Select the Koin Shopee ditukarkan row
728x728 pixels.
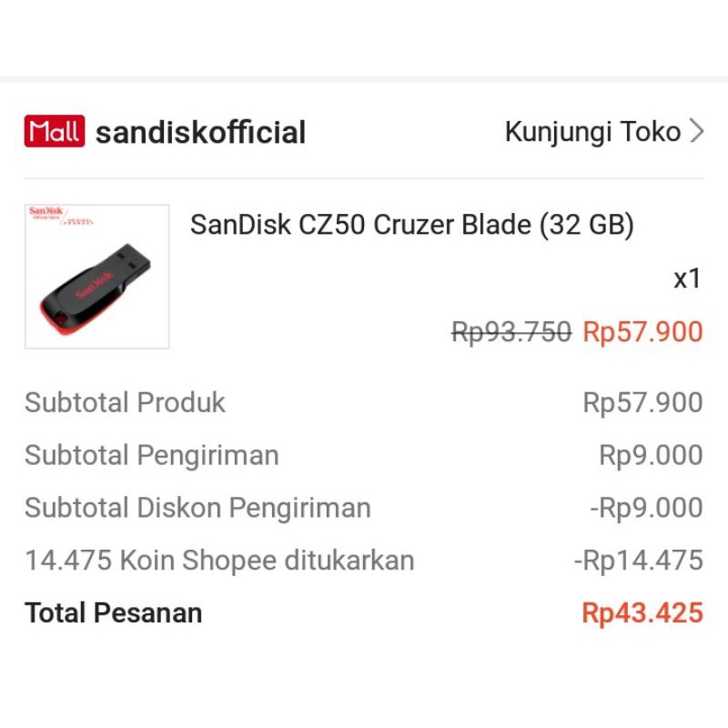coord(219,561)
